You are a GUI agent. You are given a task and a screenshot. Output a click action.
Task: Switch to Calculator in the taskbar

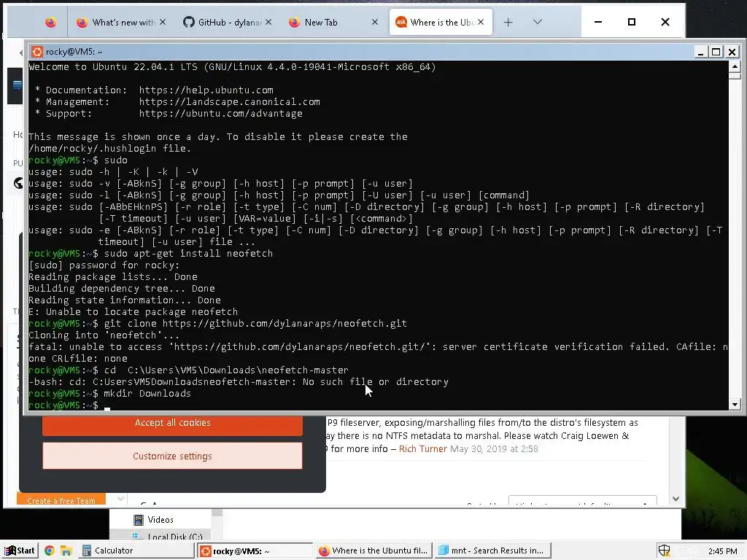[x=135, y=551]
